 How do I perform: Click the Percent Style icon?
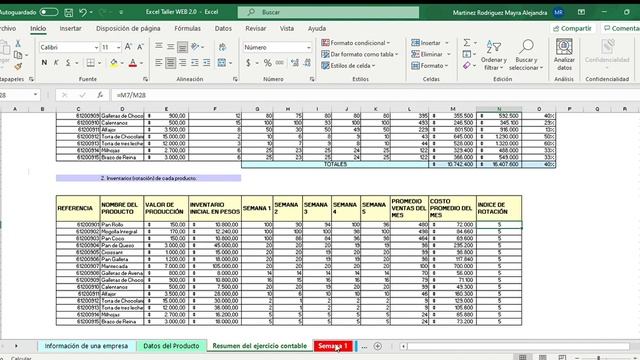point(267,63)
